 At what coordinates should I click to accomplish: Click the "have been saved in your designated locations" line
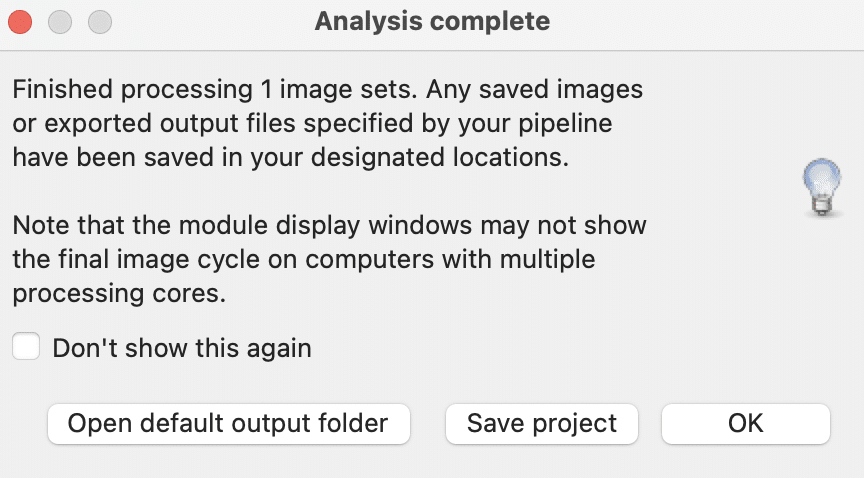(x=290, y=157)
